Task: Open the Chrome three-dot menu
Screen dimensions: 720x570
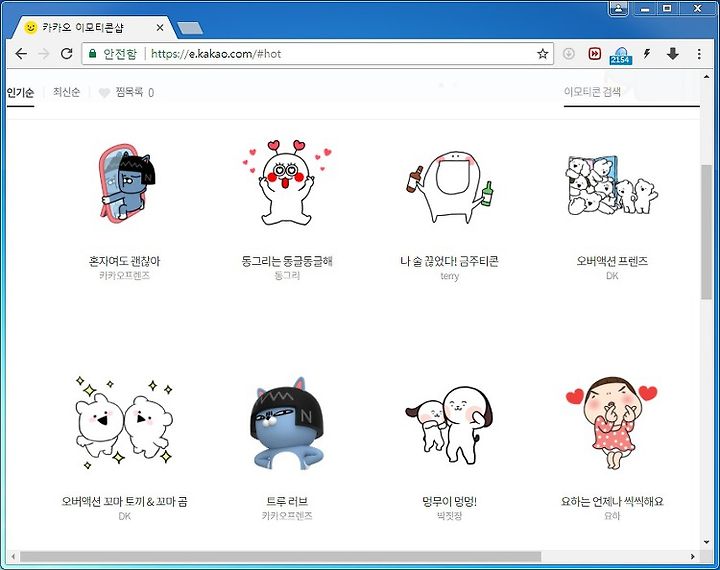Action: pyautogui.click(x=699, y=54)
